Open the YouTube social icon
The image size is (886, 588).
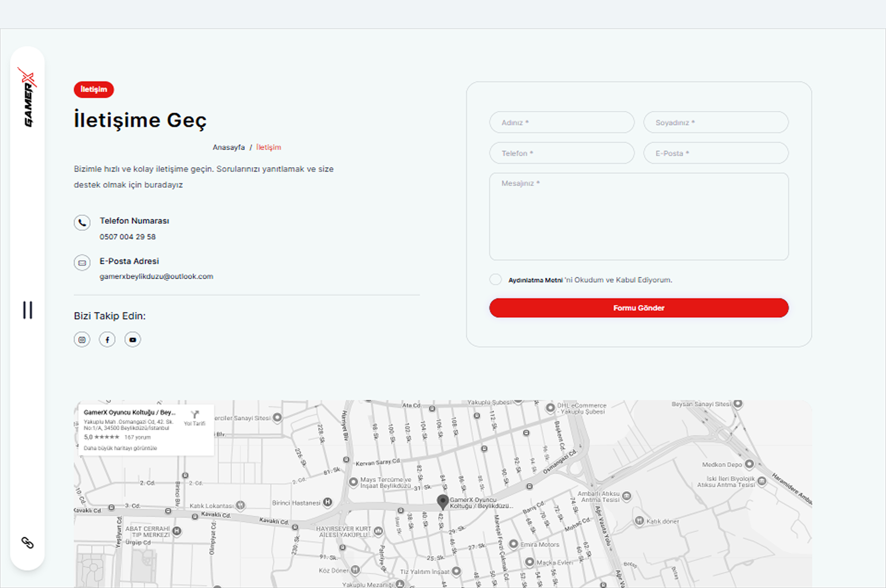132,340
